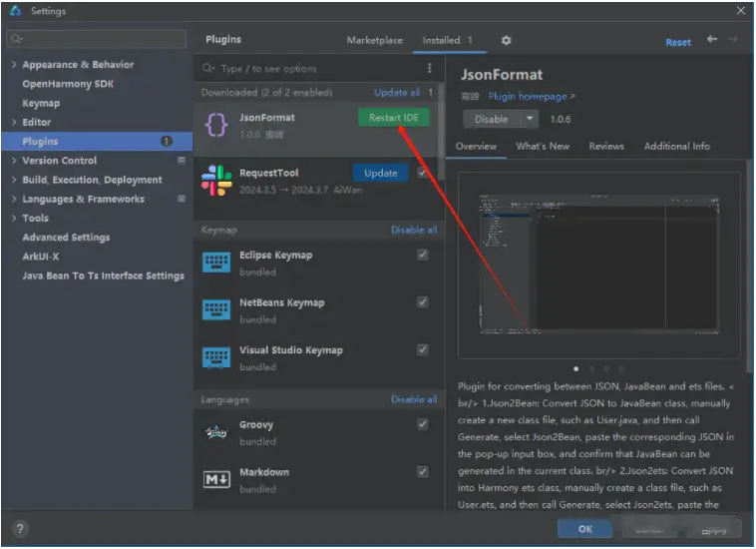Toggle the RequestTool plugin checkbox
The width and height of the screenshot is (756, 549).
pos(422,173)
